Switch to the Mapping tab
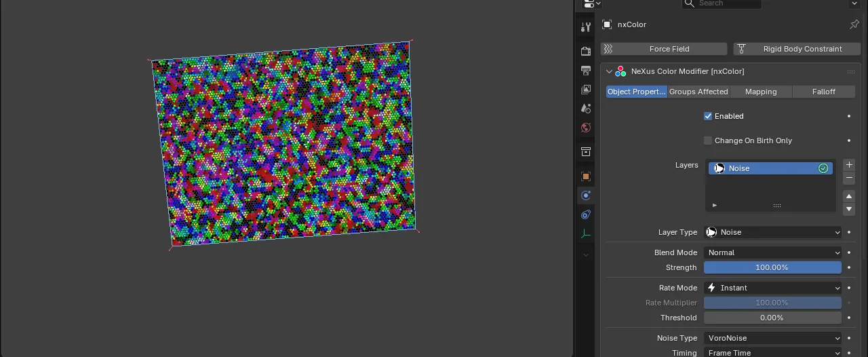This screenshot has width=868, height=357. coord(761,92)
